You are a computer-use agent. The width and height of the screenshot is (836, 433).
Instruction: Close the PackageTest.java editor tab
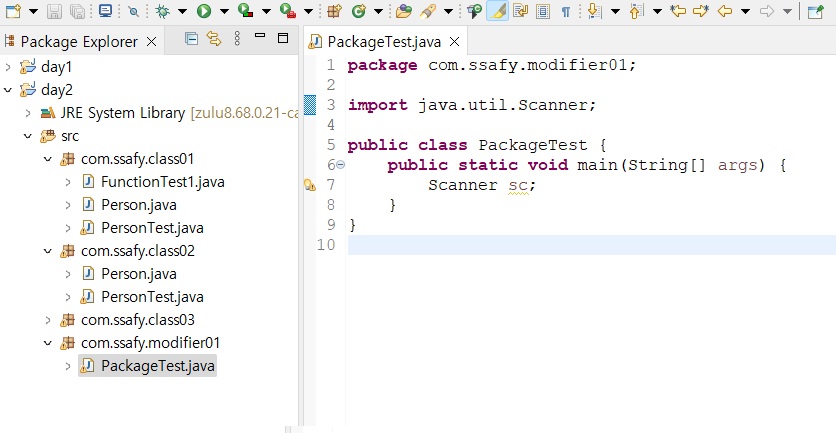(x=454, y=42)
